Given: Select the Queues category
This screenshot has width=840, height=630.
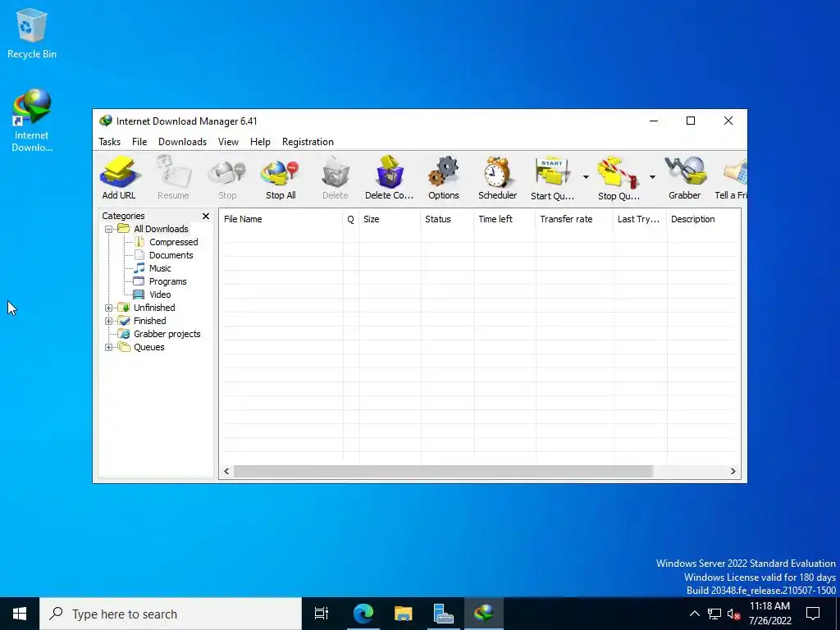Looking at the screenshot, I should [x=149, y=347].
